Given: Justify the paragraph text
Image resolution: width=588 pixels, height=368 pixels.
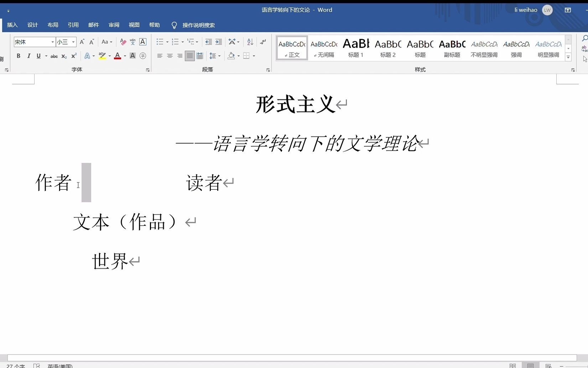Looking at the screenshot, I should point(190,56).
